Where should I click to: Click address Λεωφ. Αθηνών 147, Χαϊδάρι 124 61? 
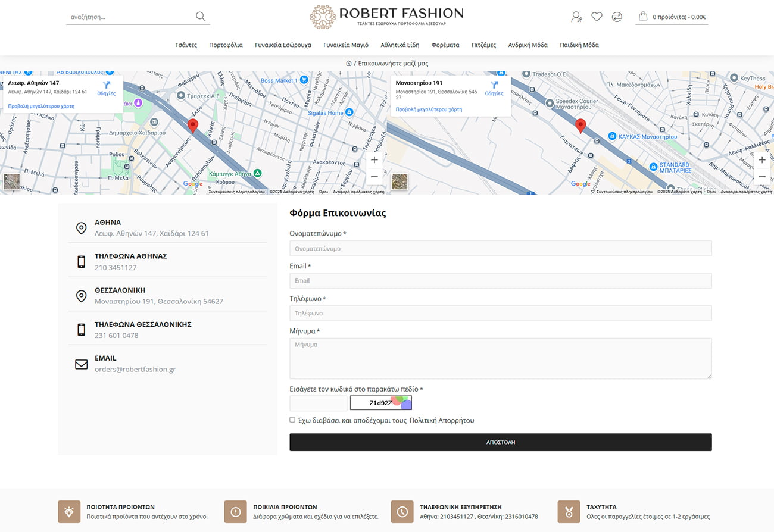click(152, 233)
